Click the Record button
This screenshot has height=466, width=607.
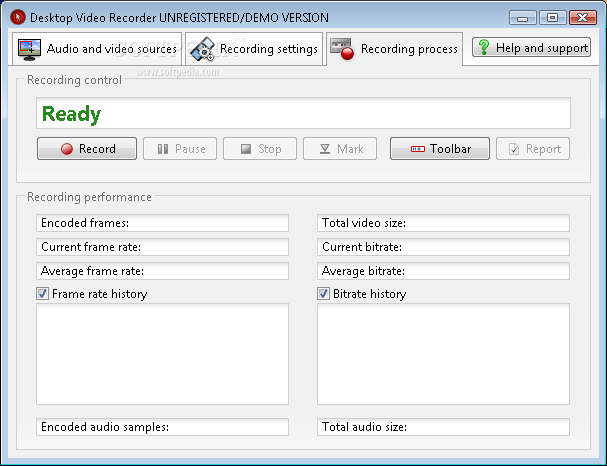click(87, 149)
